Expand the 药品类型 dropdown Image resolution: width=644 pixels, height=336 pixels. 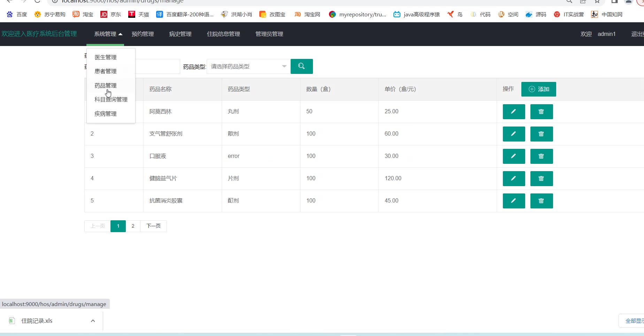coord(248,66)
